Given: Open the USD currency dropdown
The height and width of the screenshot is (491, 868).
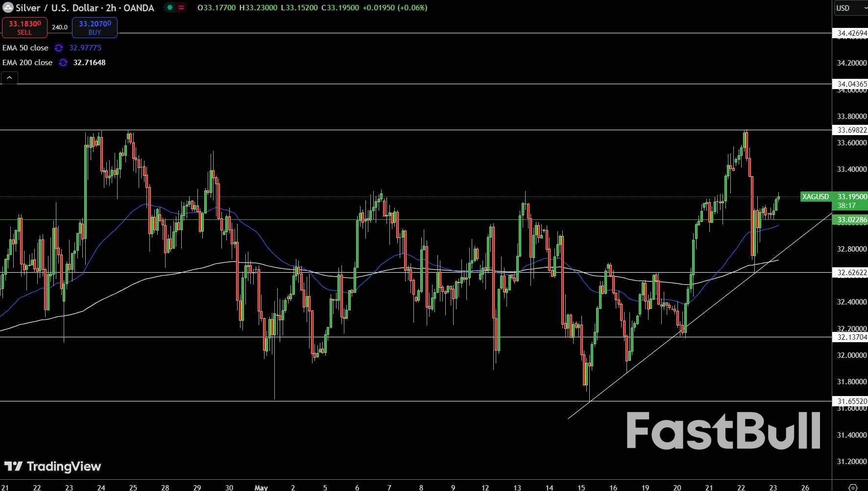Looking at the screenshot, I should (850, 8).
